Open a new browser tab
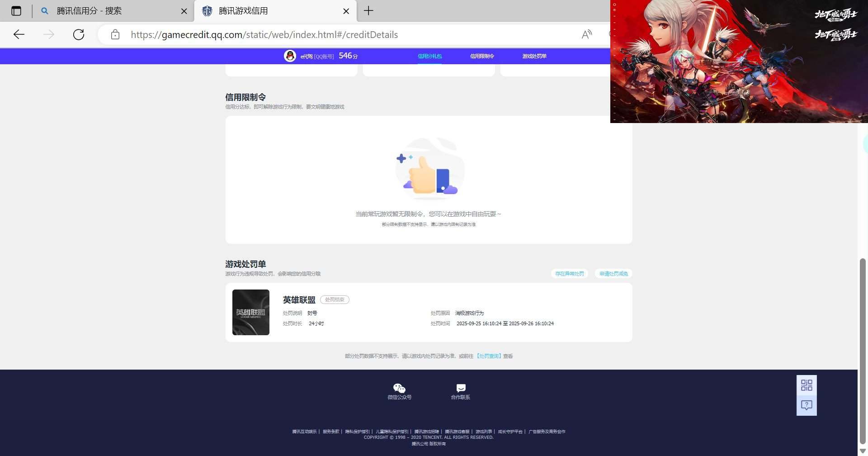868x456 pixels. [368, 11]
